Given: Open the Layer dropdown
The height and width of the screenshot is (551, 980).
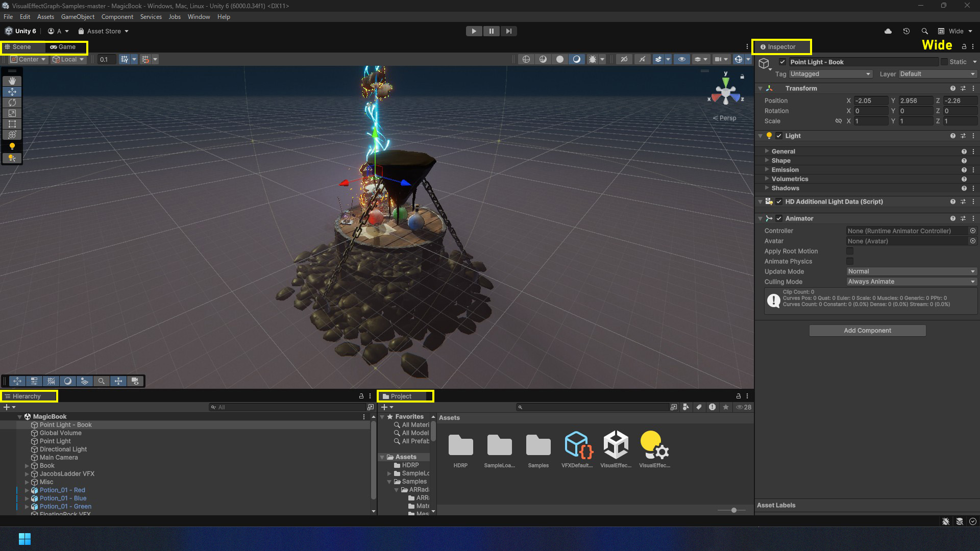Looking at the screenshot, I should [938, 74].
